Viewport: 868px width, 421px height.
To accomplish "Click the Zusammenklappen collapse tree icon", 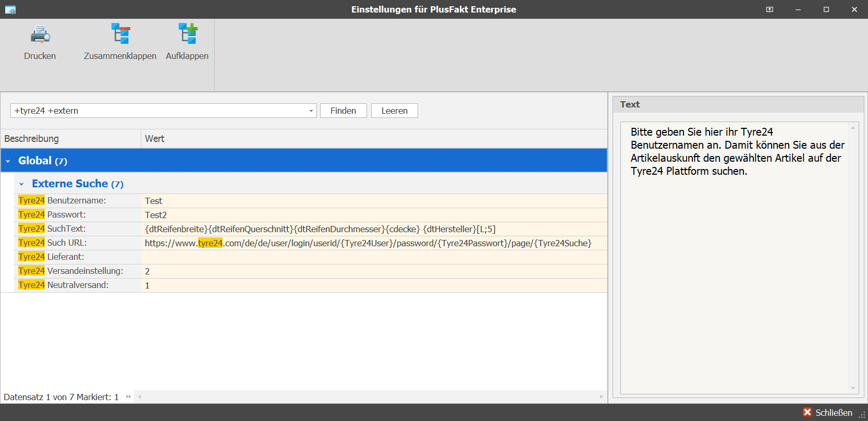I will pyautogui.click(x=120, y=33).
